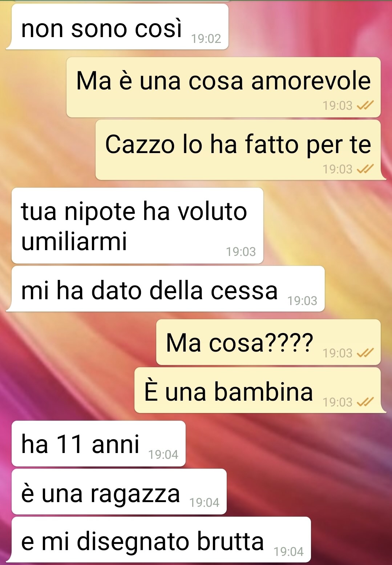Image resolution: width=392 pixels, height=565 pixels.
Task: Tap read-receipt checkmarks on "Ma è una cosa amorevole"
Action: (365, 105)
